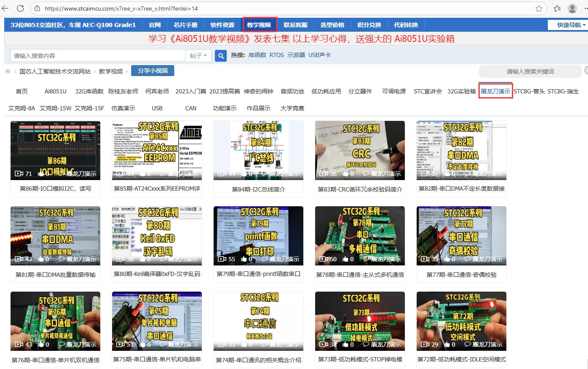The height and width of the screenshot is (369, 588).
Task: Open the 帖子 search type dropdown
Action: 198,56
